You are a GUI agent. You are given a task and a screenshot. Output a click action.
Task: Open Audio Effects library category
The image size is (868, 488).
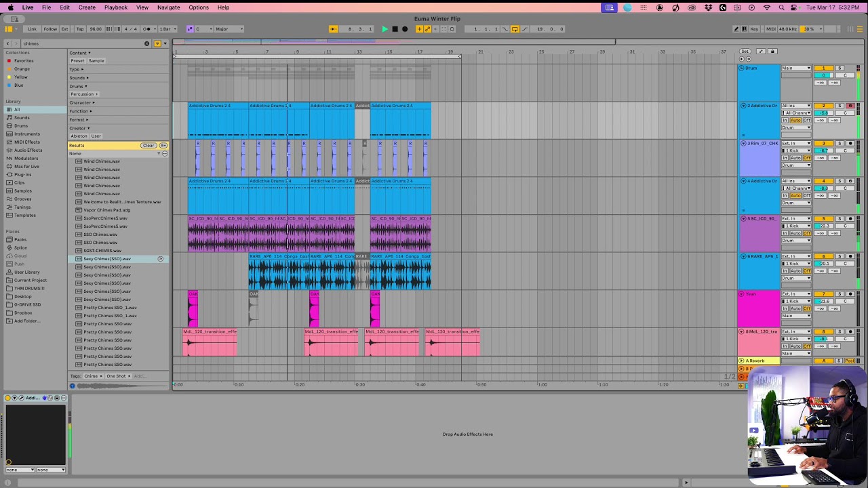28,150
